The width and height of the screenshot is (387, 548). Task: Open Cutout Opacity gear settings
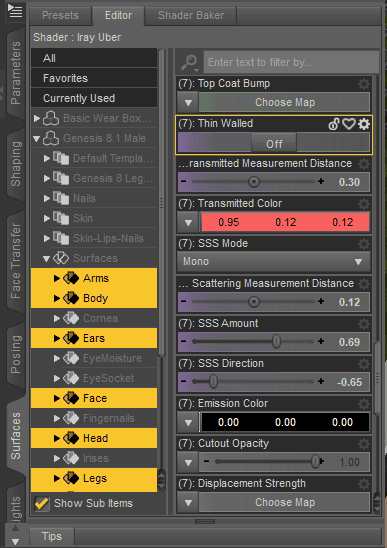coord(364,444)
